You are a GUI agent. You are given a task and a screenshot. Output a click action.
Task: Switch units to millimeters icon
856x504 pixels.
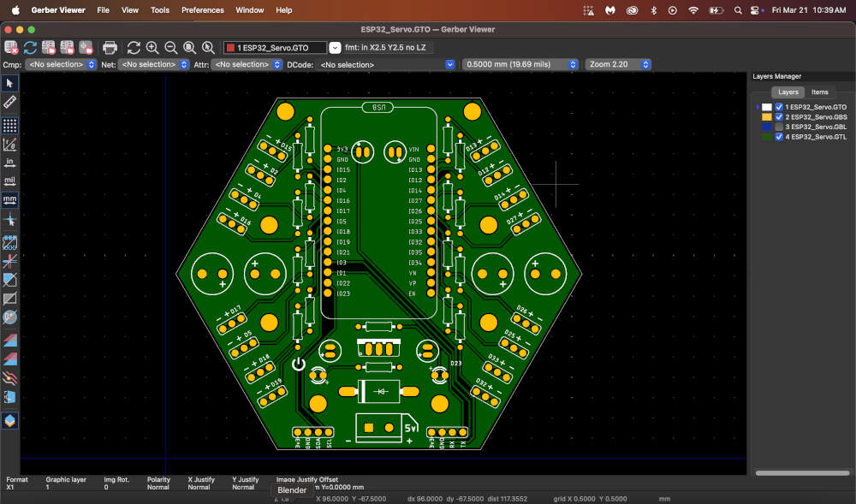pyautogui.click(x=9, y=200)
